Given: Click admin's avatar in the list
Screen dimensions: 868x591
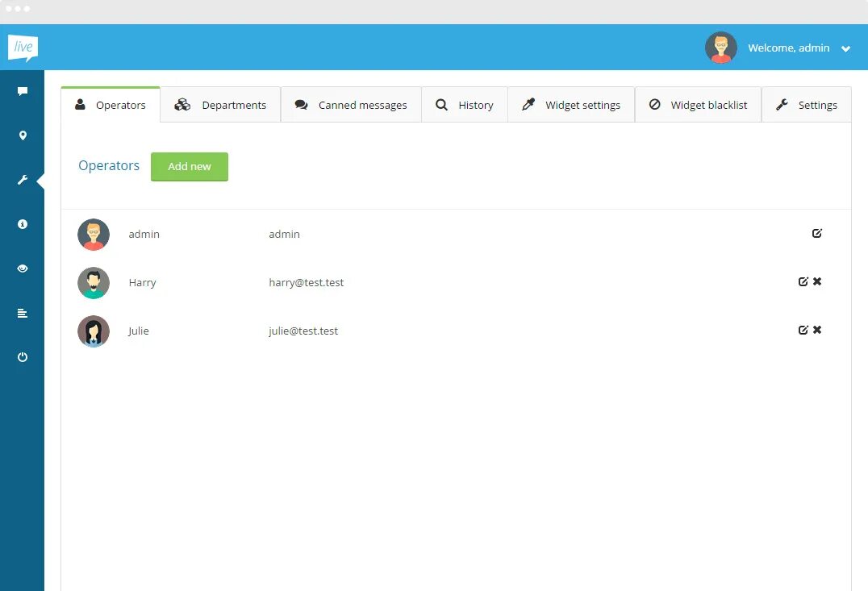Looking at the screenshot, I should [x=94, y=235].
